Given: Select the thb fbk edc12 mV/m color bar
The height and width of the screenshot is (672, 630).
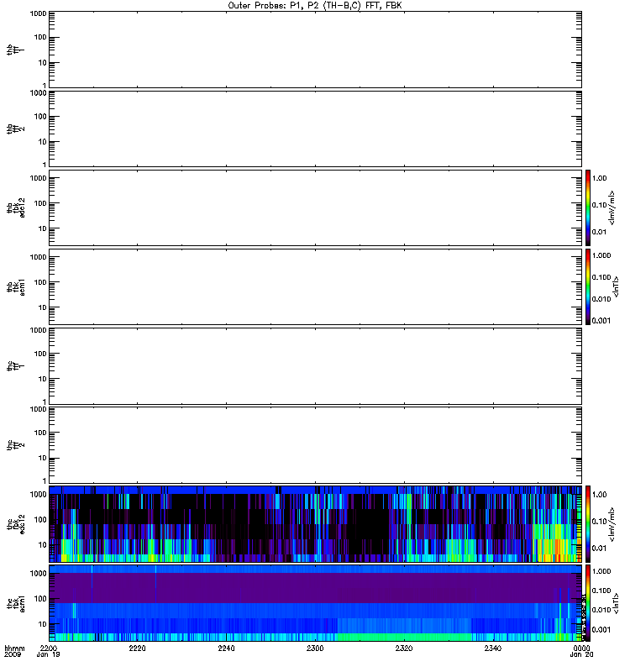Looking at the screenshot, I should click(x=588, y=207).
